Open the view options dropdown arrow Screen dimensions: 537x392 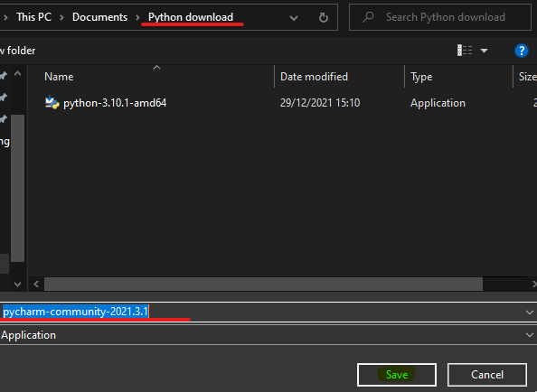pyautogui.click(x=484, y=51)
